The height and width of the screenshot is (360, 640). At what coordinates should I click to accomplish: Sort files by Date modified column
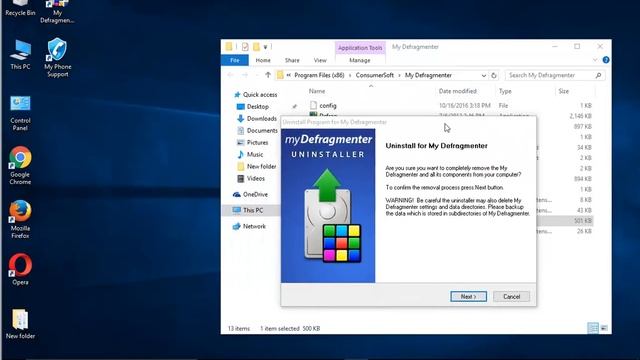pos(458,91)
